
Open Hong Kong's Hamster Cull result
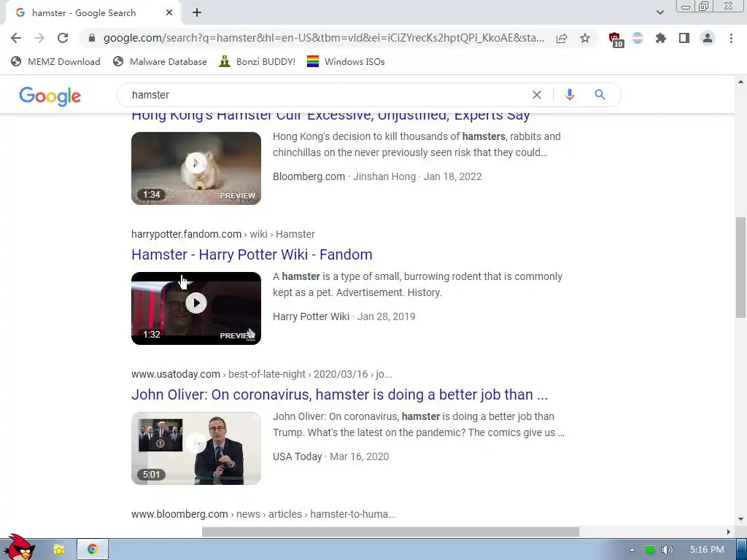click(330, 115)
